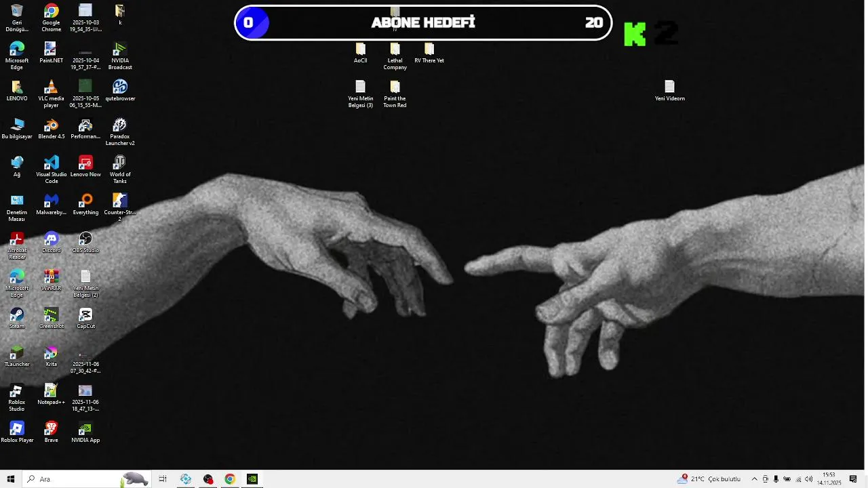Click the Everything search app icon

tap(85, 205)
